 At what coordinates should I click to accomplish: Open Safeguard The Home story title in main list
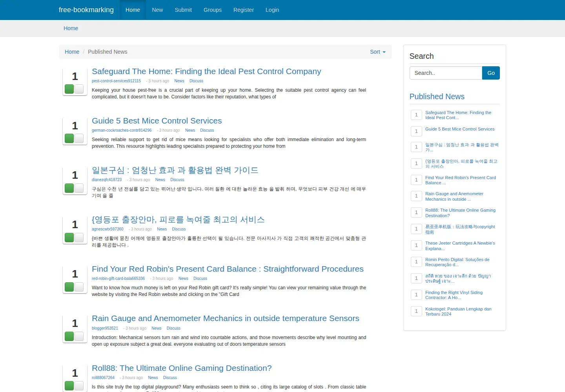click(x=206, y=71)
